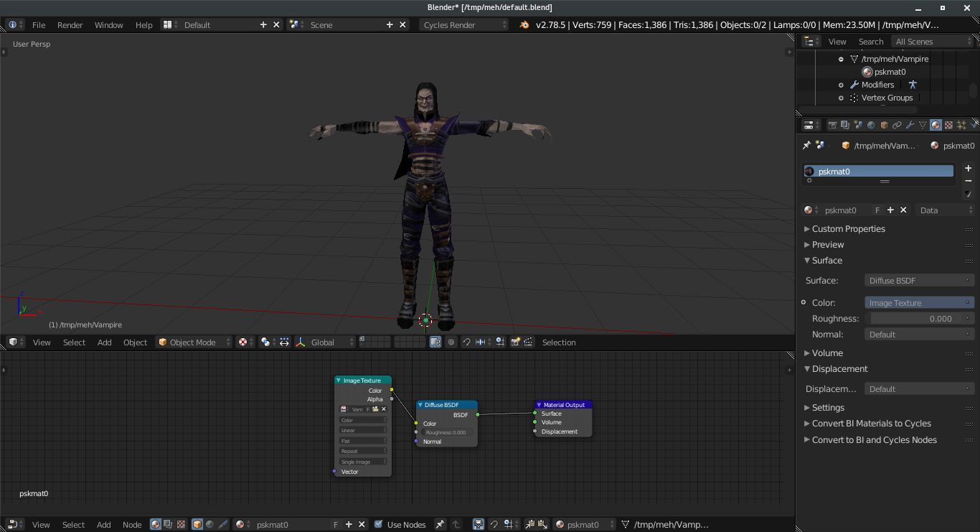The image size is (980, 532).
Task: Toggle lock camera and layers to scene
Action: [x=435, y=342]
